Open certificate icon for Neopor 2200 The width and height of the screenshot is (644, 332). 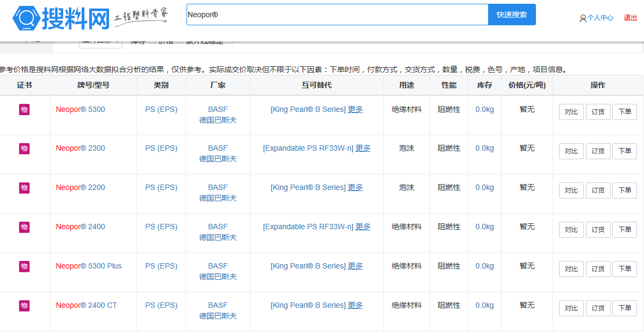(24, 188)
